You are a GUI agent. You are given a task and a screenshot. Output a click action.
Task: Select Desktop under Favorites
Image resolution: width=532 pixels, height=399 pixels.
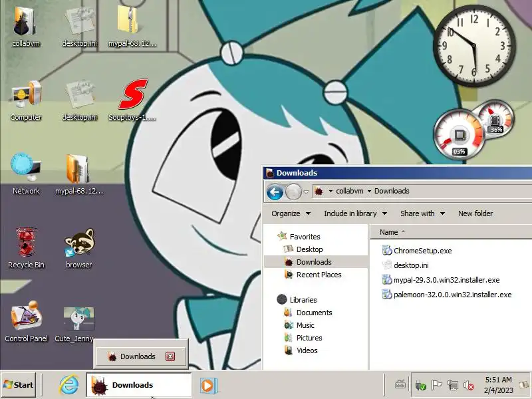tap(309, 249)
